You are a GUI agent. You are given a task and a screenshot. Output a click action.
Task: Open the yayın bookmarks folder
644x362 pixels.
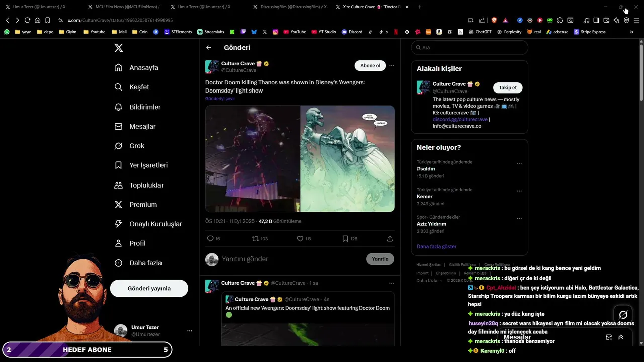[23, 32]
